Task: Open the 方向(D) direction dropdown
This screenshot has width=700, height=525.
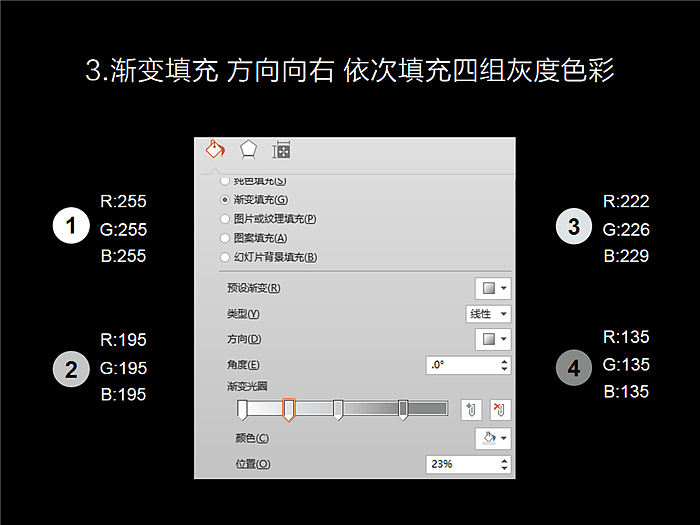Action: (x=493, y=339)
